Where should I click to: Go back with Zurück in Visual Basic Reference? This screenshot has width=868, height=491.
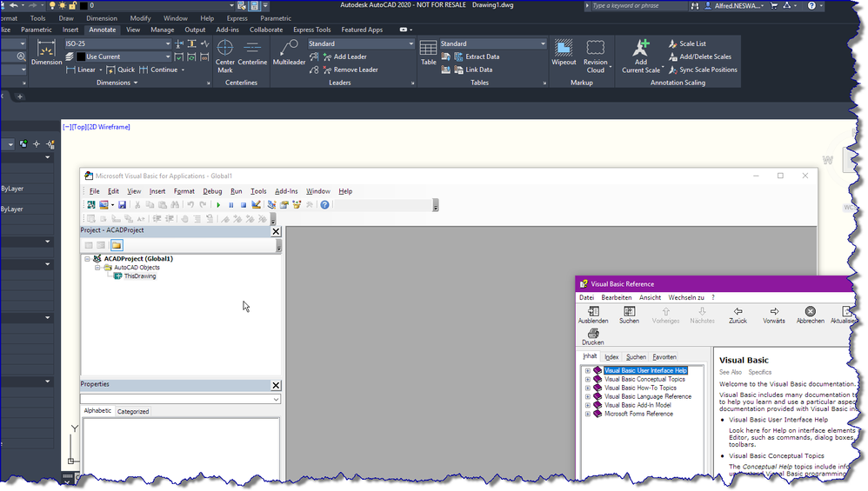click(x=738, y=315)
